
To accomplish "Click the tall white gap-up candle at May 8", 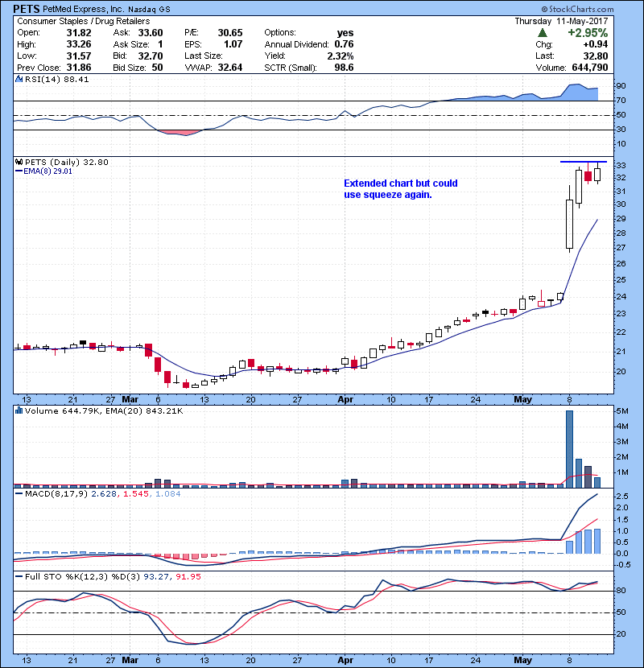I will click(569, 224).
